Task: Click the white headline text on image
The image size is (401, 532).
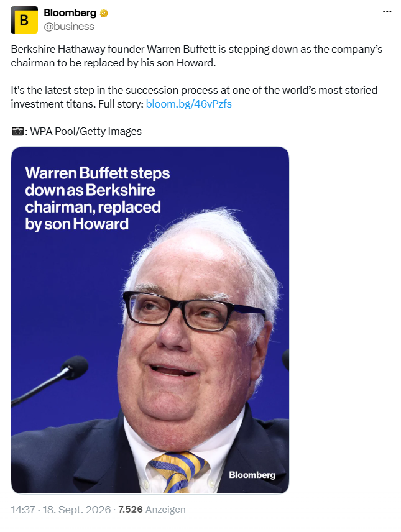Action: click(97, 198)
